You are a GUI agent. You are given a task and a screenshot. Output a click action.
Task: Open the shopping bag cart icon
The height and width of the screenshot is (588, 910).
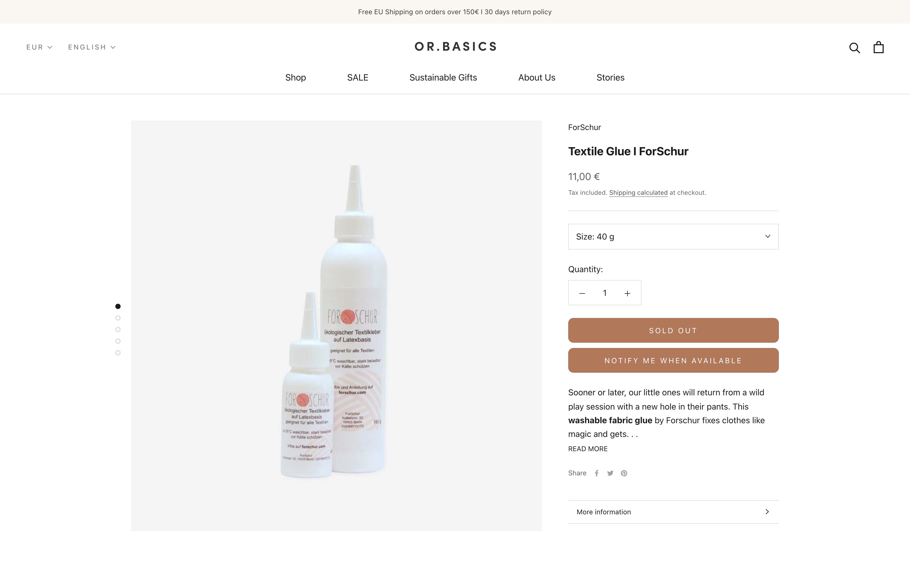coord(878,47)
